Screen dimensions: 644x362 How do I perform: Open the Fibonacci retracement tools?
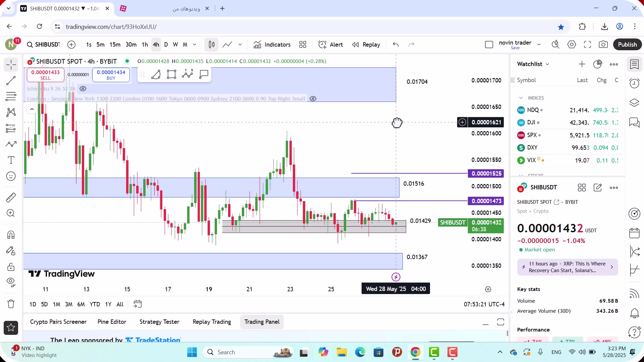11,97
